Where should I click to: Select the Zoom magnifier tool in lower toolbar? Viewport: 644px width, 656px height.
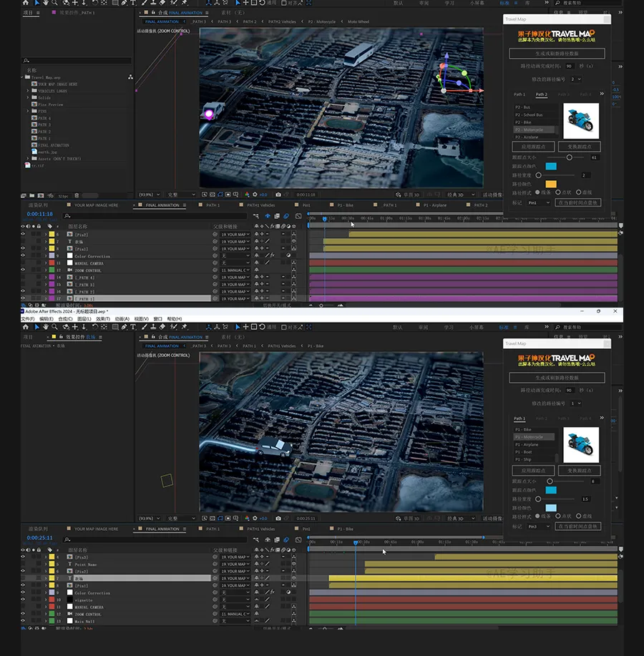pos(54,327)
